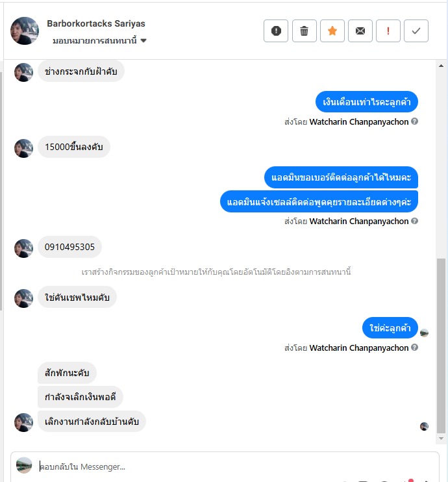Click the chat vertical scrollbar thumb

(441, 346)
